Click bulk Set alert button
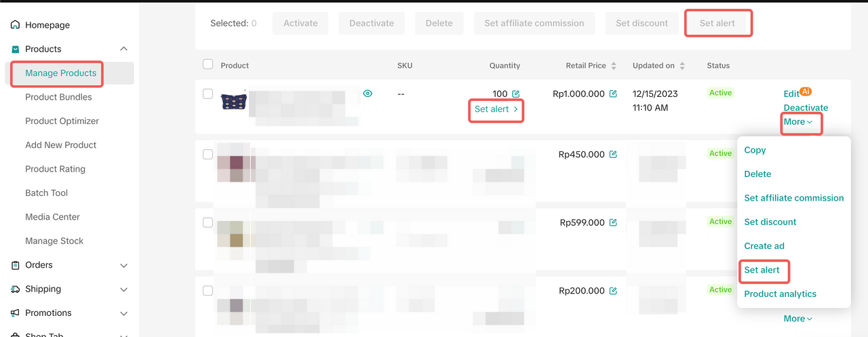 (x=717, y=23)
